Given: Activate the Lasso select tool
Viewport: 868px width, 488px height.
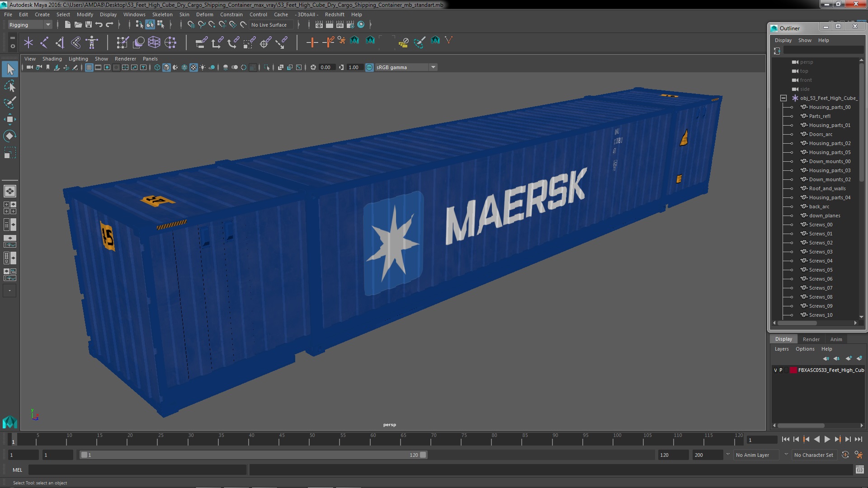Looking at the screenshot, I should tap(10, 86).
